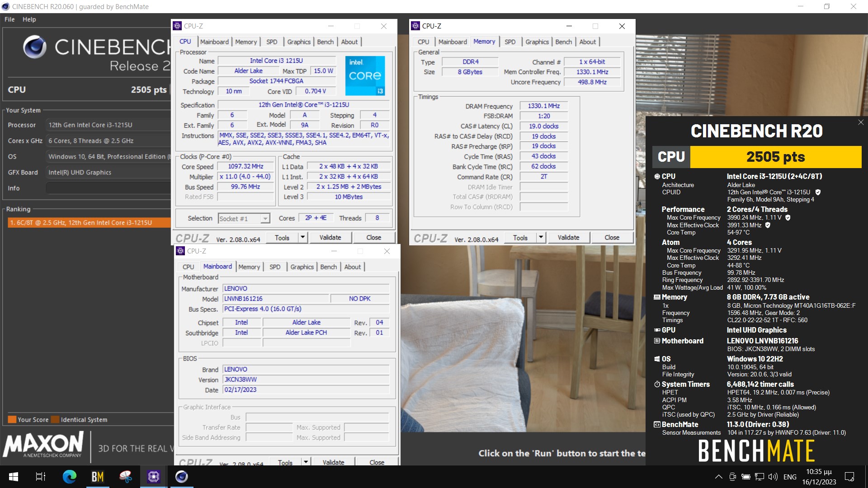Click Validate in Memory window

point(568,237)
